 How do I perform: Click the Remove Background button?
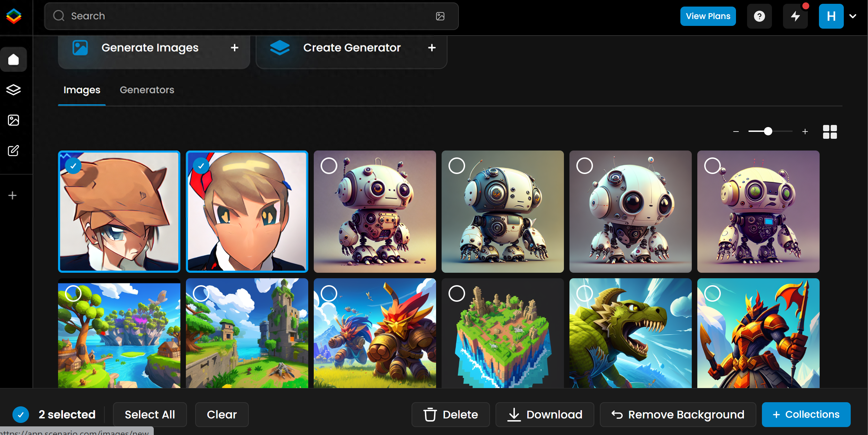tap(678, 414)
